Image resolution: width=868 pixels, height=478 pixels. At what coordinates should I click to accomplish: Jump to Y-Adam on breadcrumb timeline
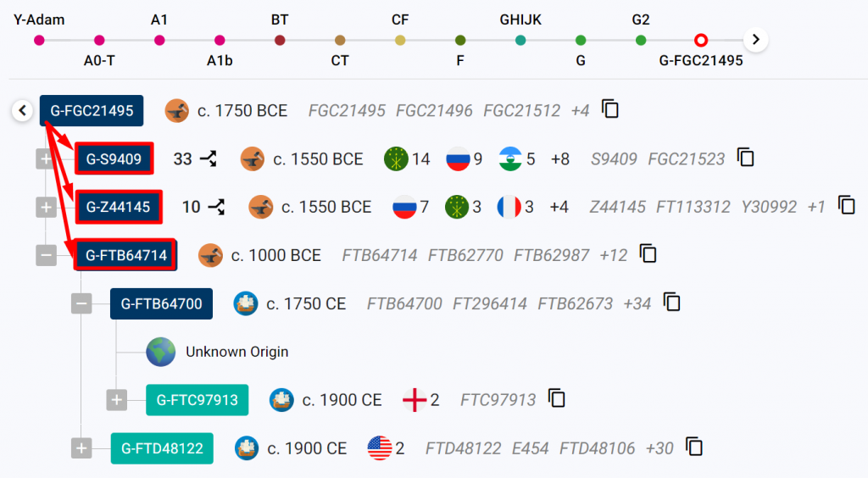39,40
